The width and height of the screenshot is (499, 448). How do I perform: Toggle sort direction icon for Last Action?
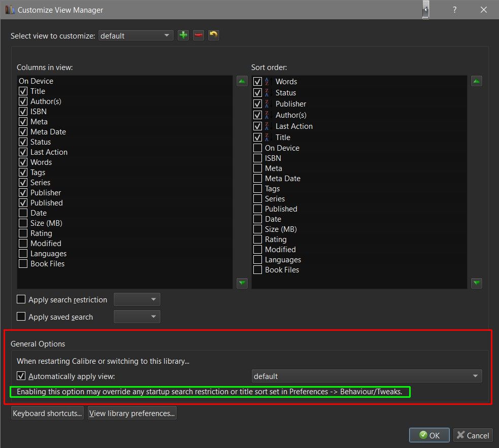[267, 126]
